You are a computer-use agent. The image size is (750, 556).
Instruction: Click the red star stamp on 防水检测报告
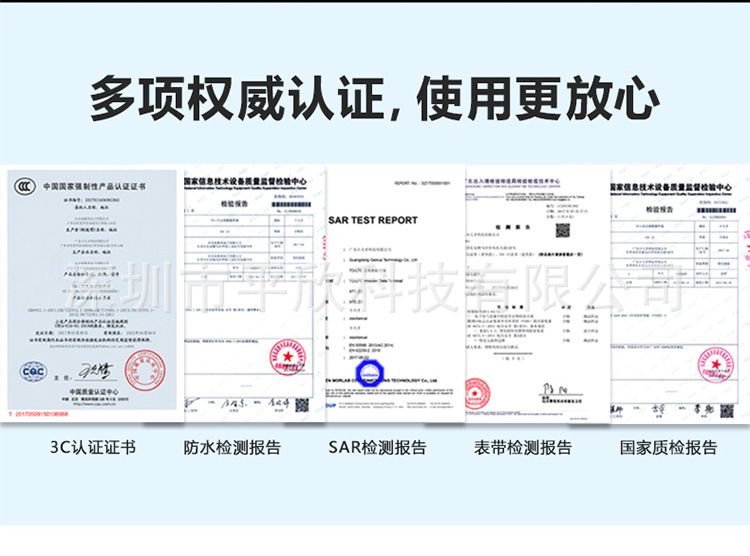(x=288, y=357)
